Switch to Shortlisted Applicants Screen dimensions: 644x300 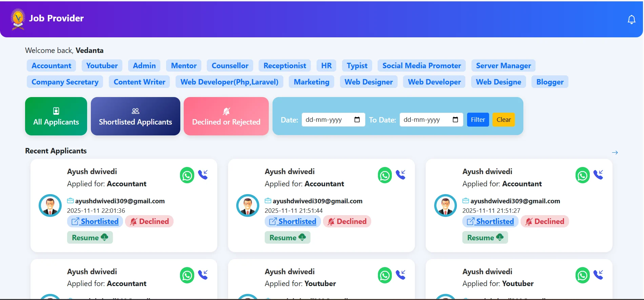pyautogui.click(x=136, y=116)
